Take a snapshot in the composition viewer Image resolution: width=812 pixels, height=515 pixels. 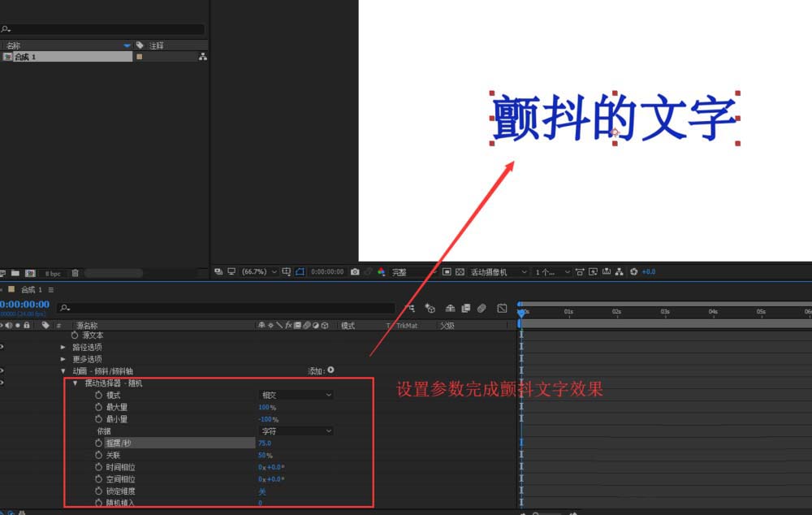click(x=356, y=271)
